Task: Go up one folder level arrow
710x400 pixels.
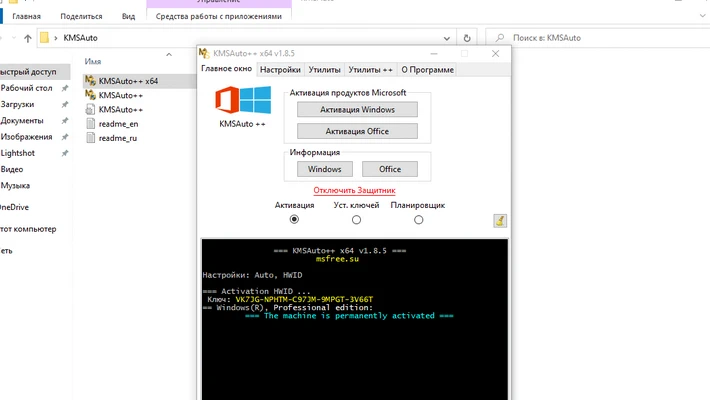Action: pyautogui.click(x=28, y=38)
